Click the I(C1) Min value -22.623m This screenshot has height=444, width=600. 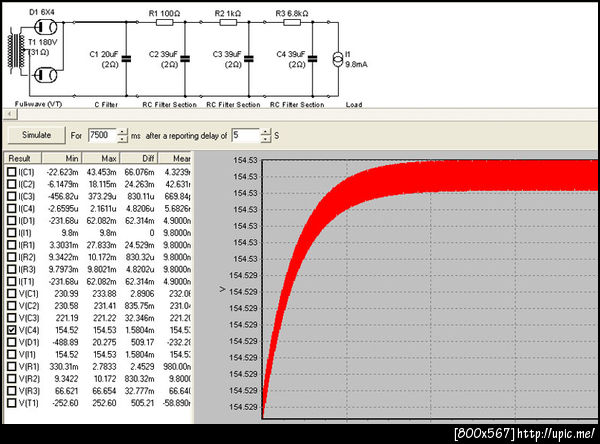coord(62,172)
